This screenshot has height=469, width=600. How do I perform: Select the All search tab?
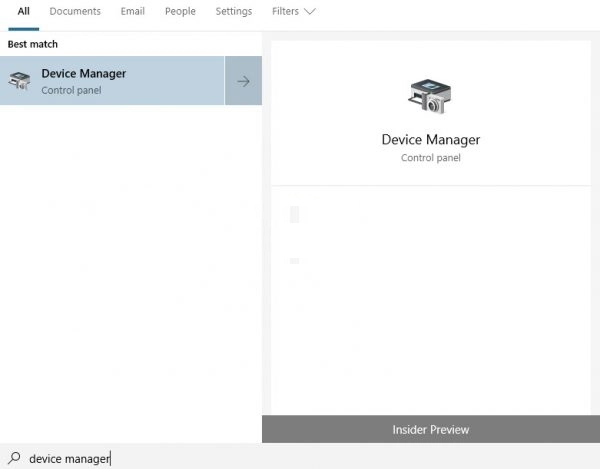(23, 11)
